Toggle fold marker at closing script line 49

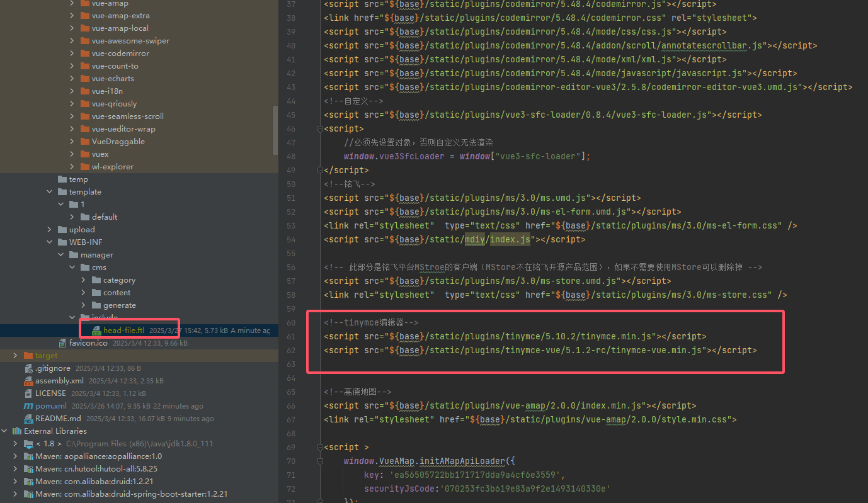pos(319,170)
